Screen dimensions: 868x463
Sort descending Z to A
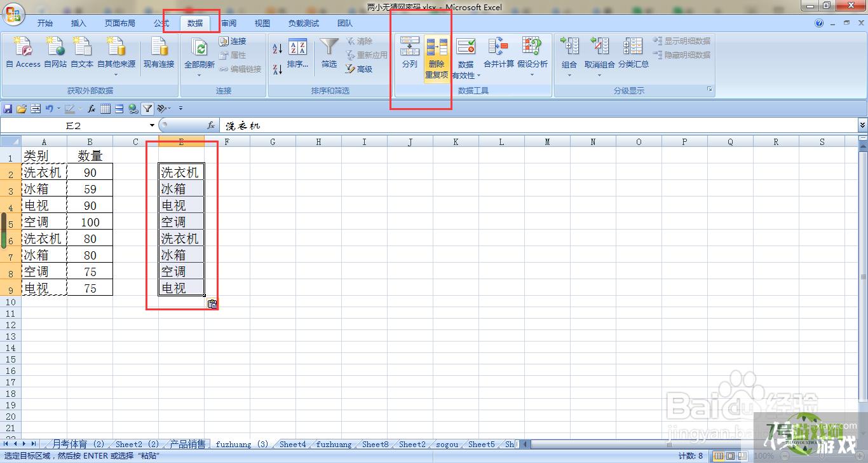coord(277,69)
